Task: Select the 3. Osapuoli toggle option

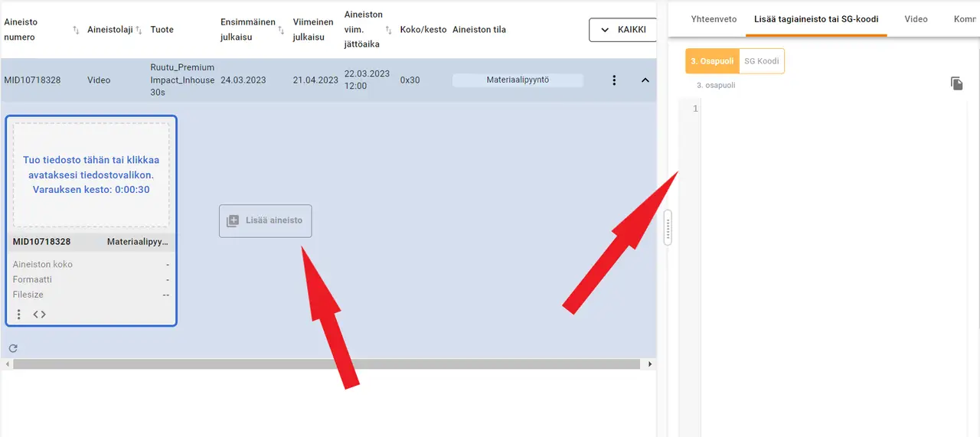Action: click(712, 61)
